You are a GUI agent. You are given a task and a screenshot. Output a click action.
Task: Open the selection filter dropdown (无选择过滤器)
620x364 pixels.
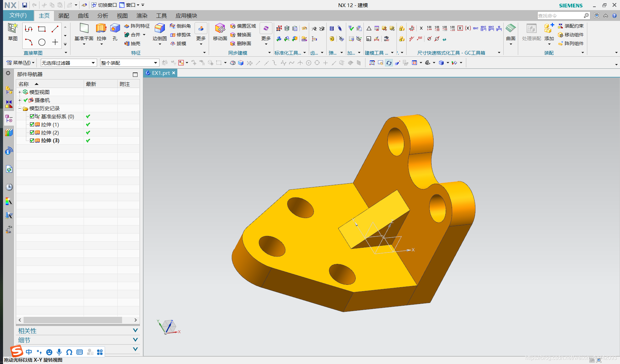click(69, 63)
